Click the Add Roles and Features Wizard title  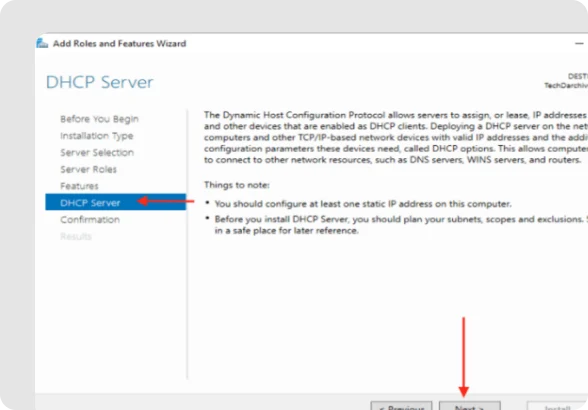pyautogui.click(x=119, y=44)
